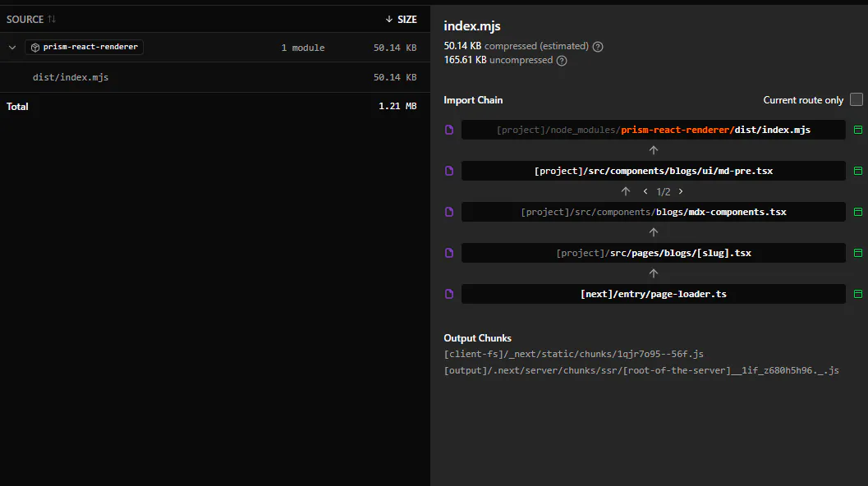Click the file icon beside md-pre.tsx
Viewport: 868px width, 486px height.
[x=449, y=171]
